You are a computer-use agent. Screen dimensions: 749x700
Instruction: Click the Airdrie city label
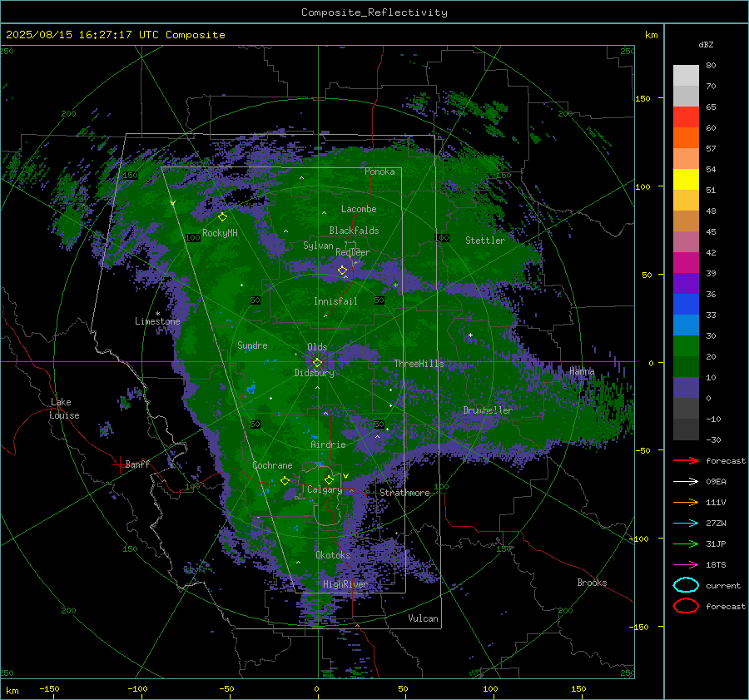(328, 444)
